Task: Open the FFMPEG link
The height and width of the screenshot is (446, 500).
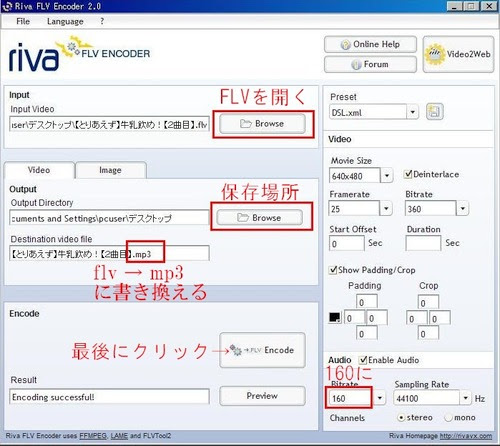Action: coord(93,436)
